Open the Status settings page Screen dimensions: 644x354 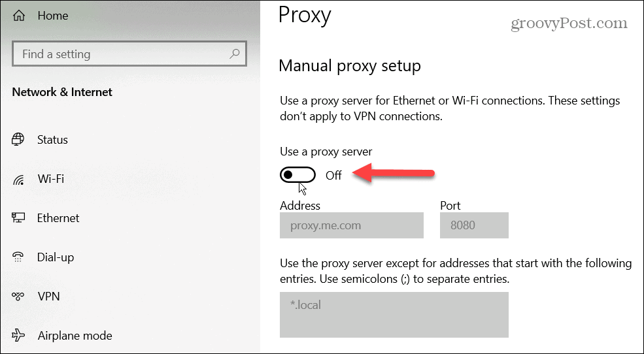(x=52, y=140)
